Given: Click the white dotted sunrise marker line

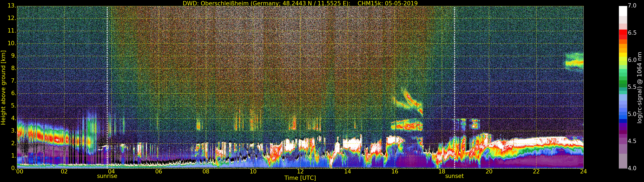Looking at the screenshot, I should (x=107, y=87).
